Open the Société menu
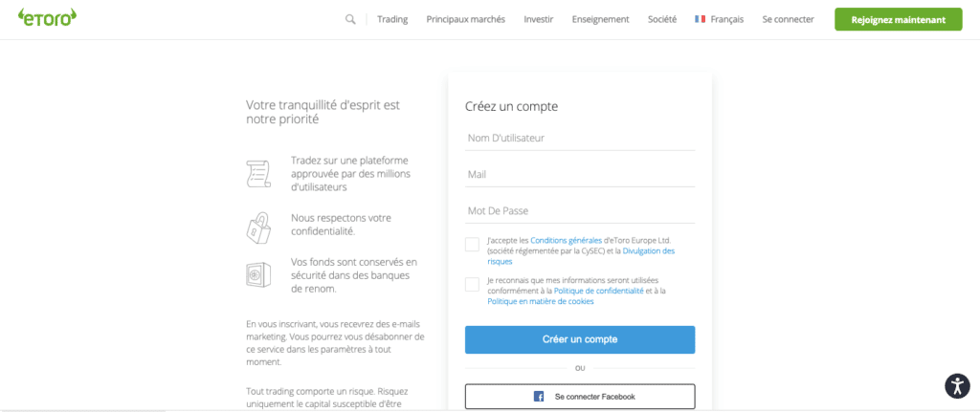 pyautogui.click(x=662, y=19)
